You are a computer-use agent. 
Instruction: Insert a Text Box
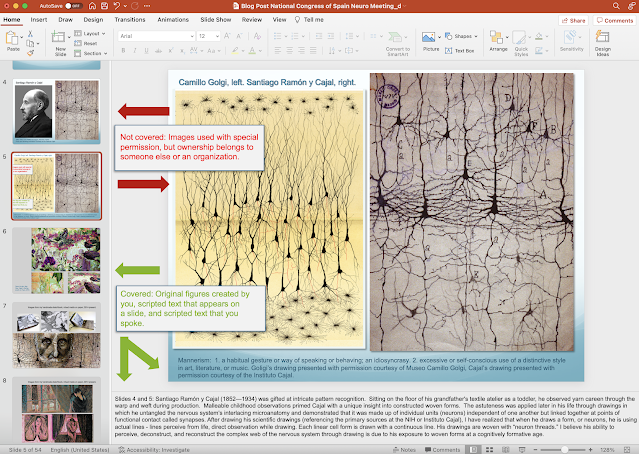pyautogui.click(x=459, y=51)
